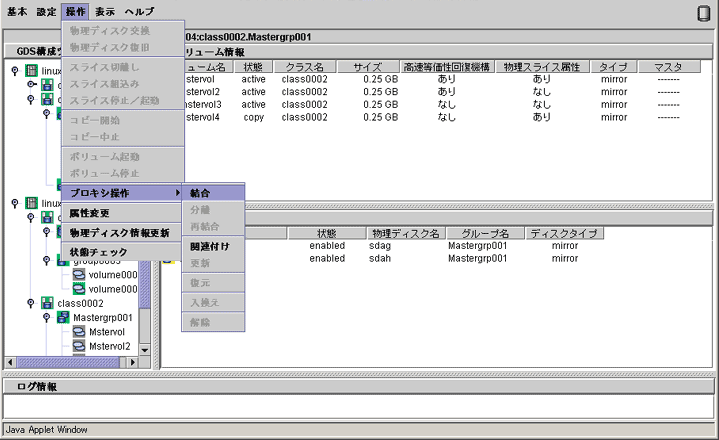The image size is (719, 440).
Task: Click tree panel horizontal scrollbar left arrow
Action: click(x=11, y=362)
